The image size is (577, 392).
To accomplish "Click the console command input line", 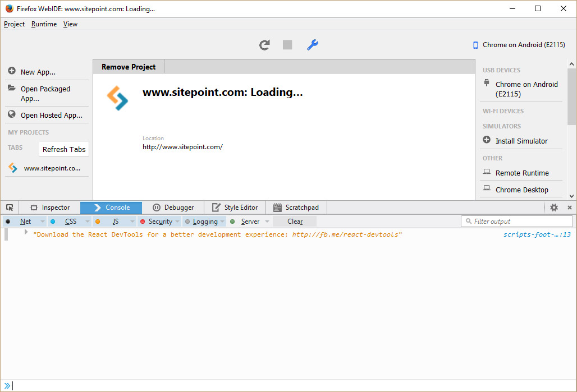I will coord(294,386).
